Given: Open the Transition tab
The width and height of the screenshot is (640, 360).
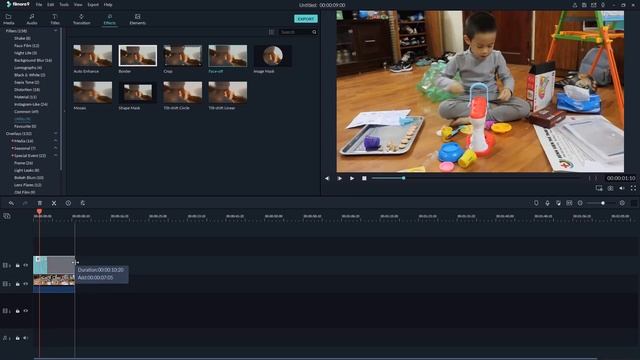Looking at the screenshot, I should point(81,19).
